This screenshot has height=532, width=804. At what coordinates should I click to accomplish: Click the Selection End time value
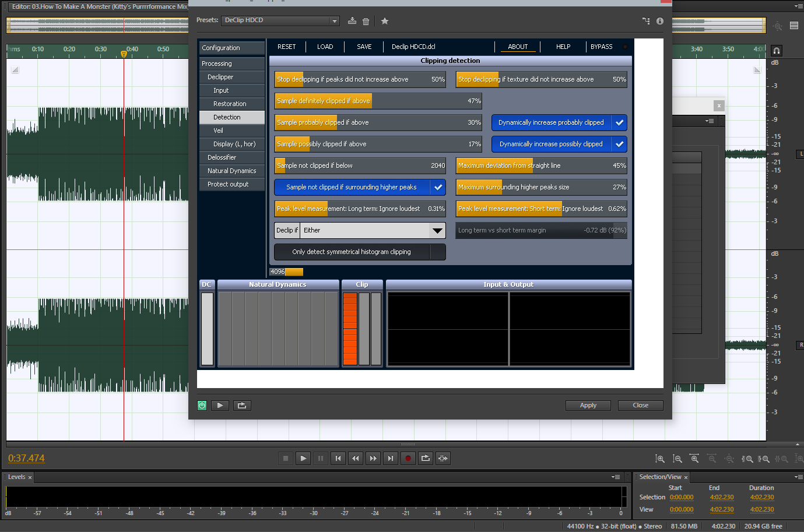coord(722,498)
